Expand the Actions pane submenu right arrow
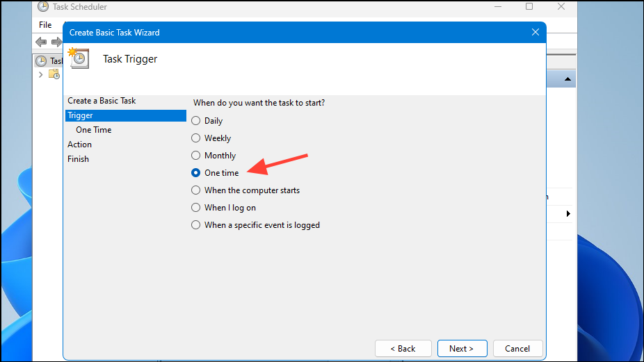Screen dimensions: 644x362 (568, 213)
